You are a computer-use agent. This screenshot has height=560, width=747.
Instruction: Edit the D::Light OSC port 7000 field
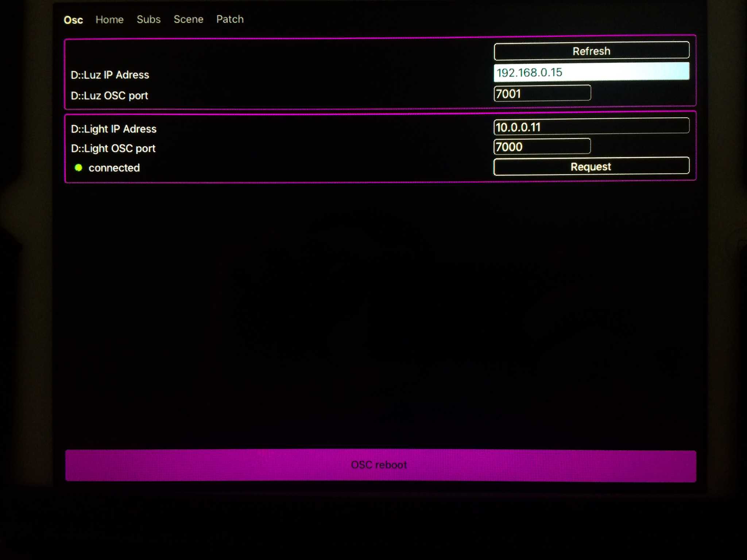coord(542,147)
